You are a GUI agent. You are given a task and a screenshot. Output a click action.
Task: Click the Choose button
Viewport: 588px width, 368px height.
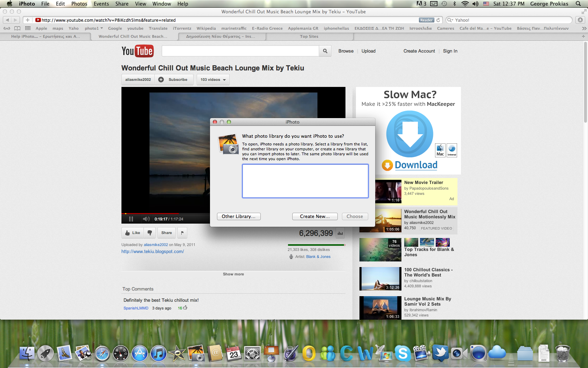click(355, 216)
